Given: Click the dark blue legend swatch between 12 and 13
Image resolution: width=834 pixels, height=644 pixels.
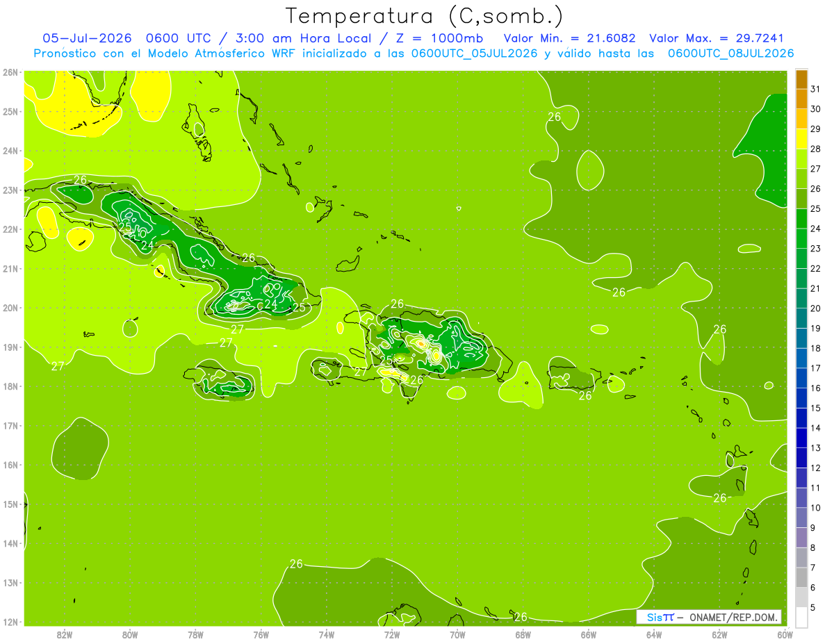Looking at the screenshot, I should click(x=801, y=458).
